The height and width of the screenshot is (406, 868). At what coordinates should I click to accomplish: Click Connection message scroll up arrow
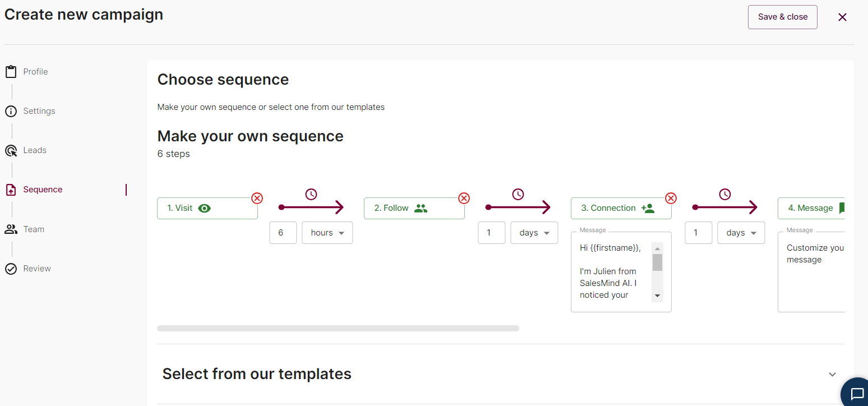(657, 248)
